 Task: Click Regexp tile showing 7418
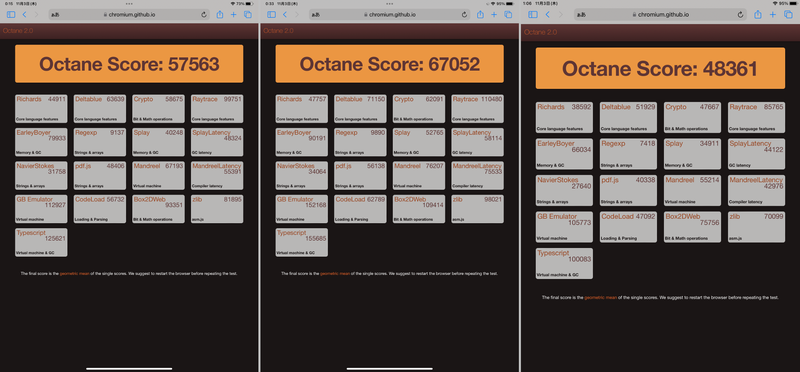point(628,154)
